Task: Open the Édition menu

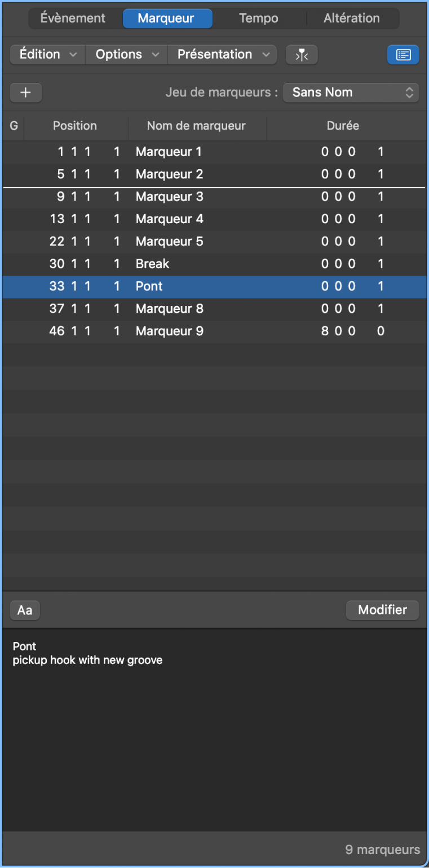Action: [x=47, y=54]
